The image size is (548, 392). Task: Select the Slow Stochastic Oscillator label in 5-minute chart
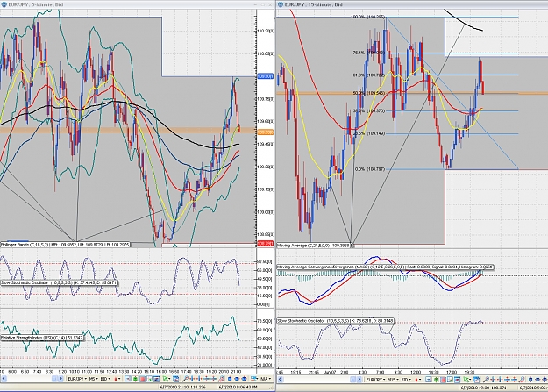59,282
